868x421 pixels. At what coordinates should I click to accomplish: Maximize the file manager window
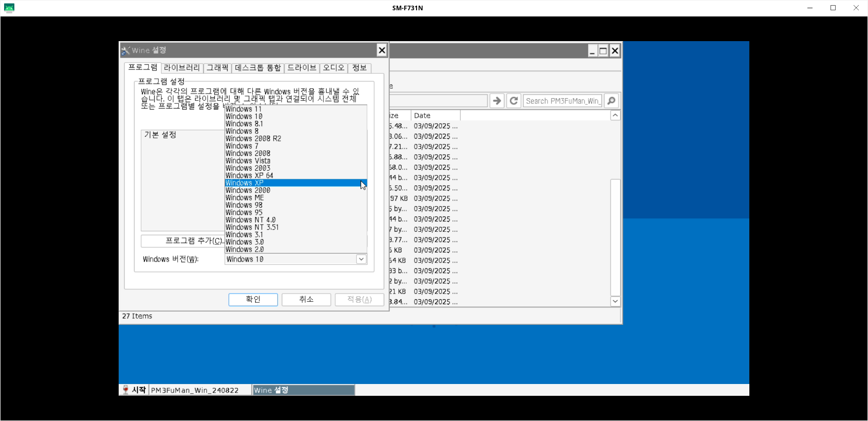click(603, 50)
